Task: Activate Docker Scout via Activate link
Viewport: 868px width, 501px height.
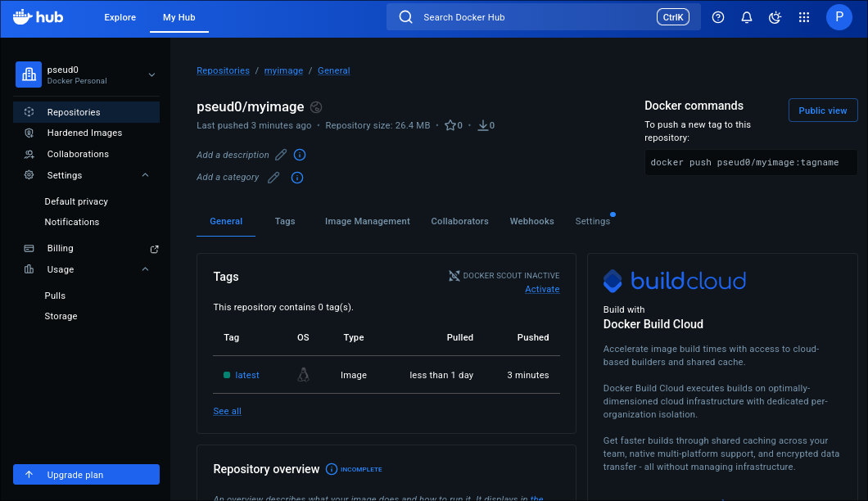Action: tap(542, 289)
